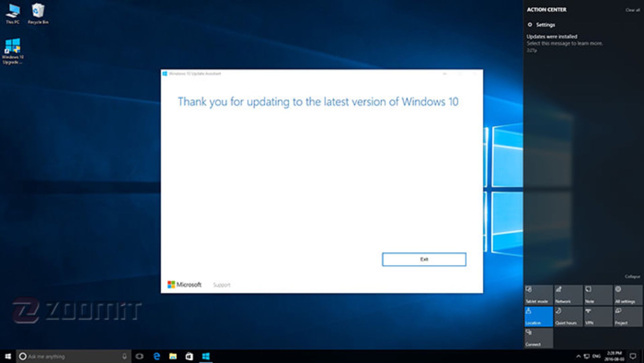Click the Settings notification group header
Screen dimensions: 644x363
pyautogui.click(x=541, y=25)
